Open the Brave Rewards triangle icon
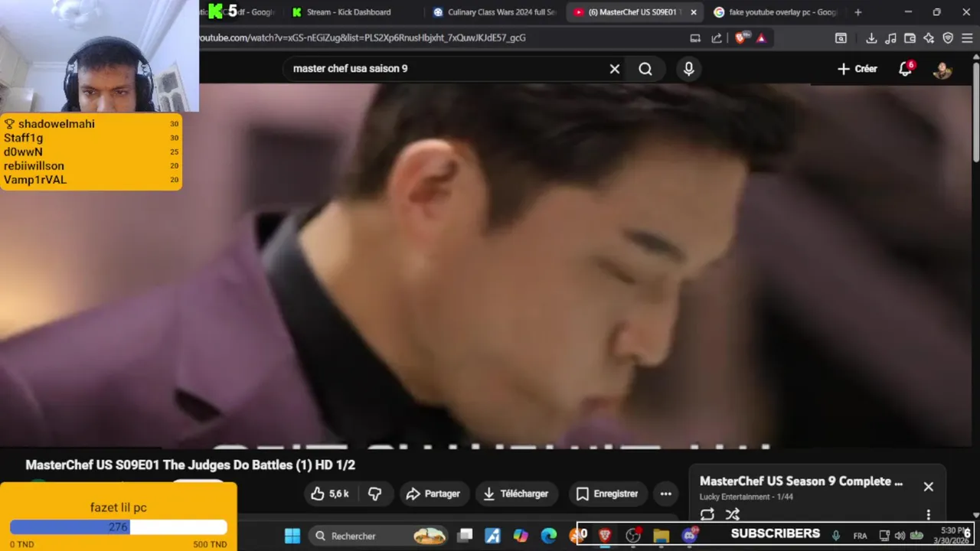This screenshot has height=551, width=980. point(761,37)
